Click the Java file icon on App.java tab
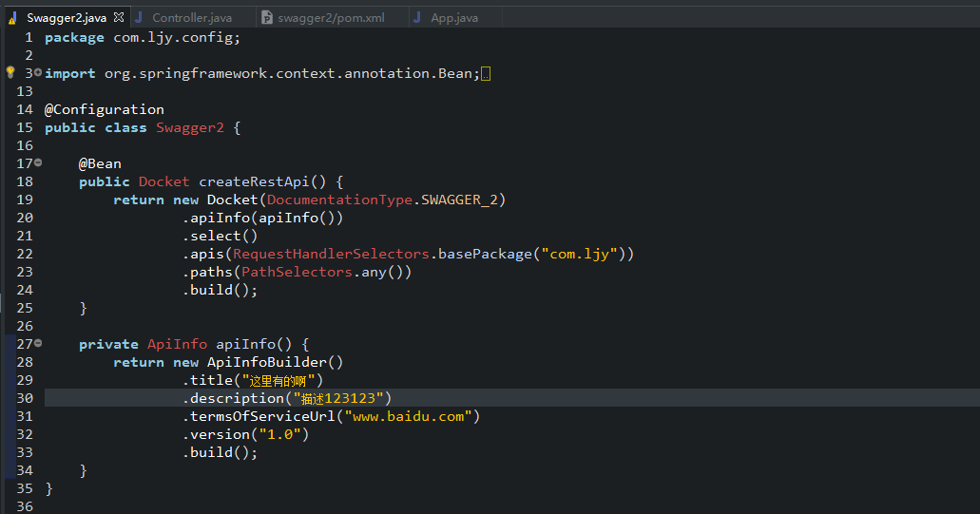The image size is (980, 514). [x=417, y=17]
